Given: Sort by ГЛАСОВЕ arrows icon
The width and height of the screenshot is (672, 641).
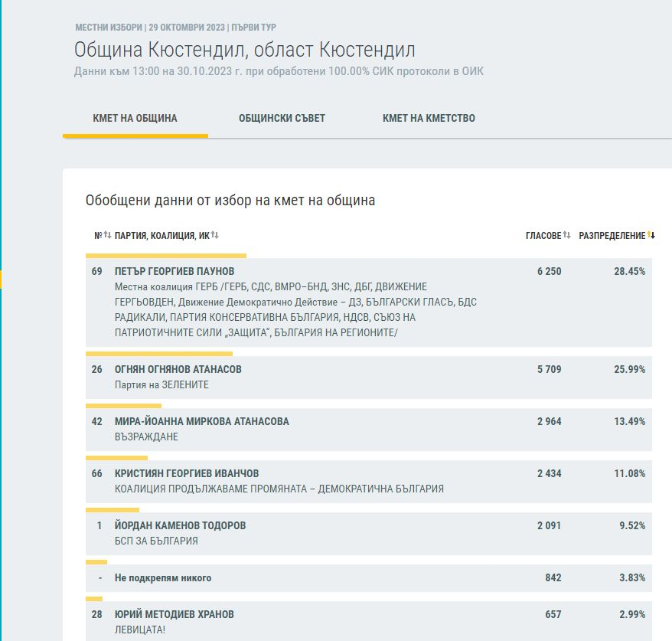Looking at the screenshot, I should 566,235.
